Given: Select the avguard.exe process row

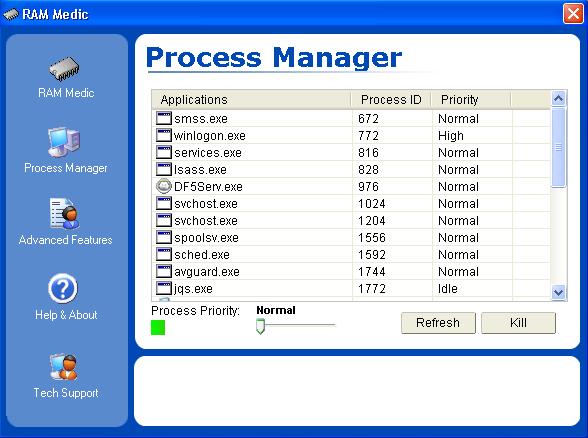Looking at the screenshot, I should (x=351, y=272).
